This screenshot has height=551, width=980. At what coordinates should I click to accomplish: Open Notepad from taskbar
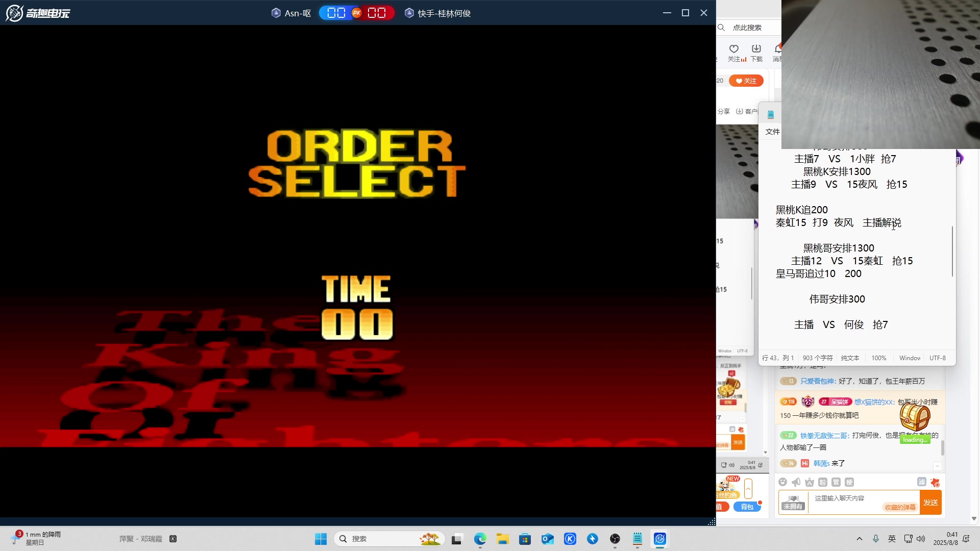coord(638,539)
